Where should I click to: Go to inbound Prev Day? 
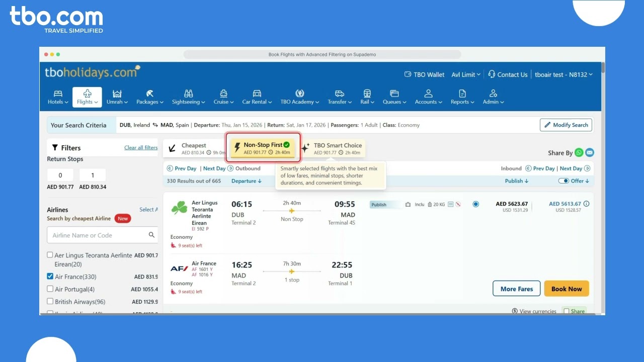pyautogui.click(x=540, y=168)
